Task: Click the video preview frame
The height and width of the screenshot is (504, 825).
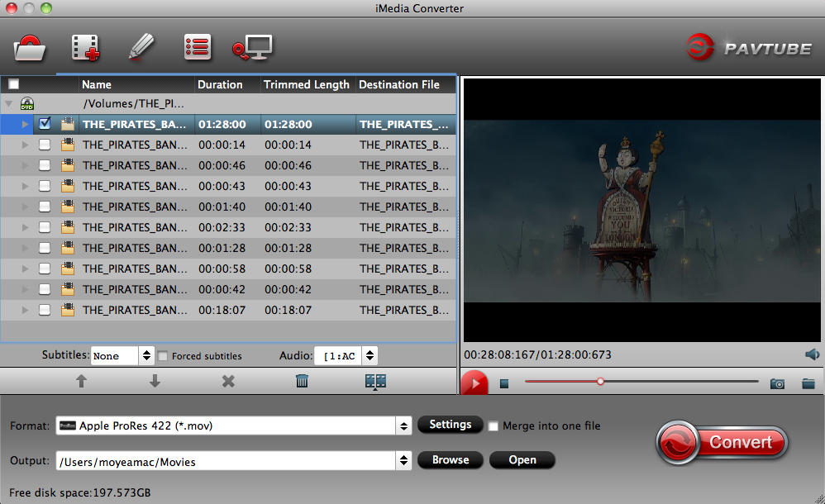Action: 642,211
